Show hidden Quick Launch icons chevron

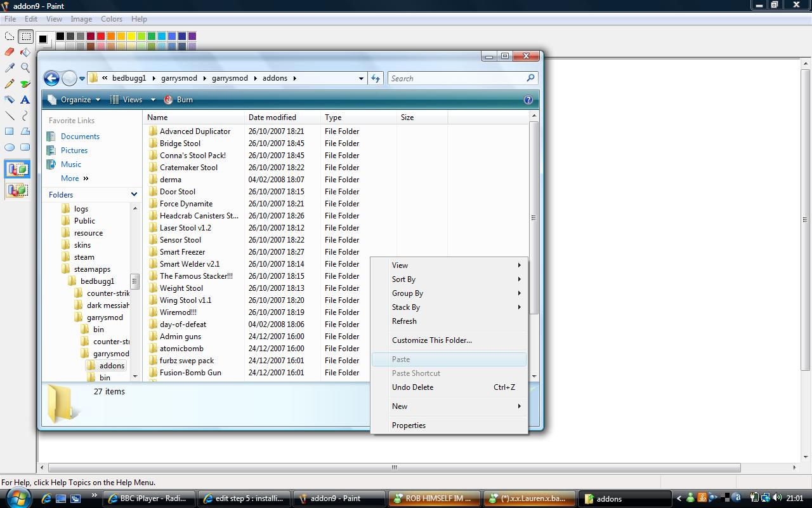click(x=95, y=495)
